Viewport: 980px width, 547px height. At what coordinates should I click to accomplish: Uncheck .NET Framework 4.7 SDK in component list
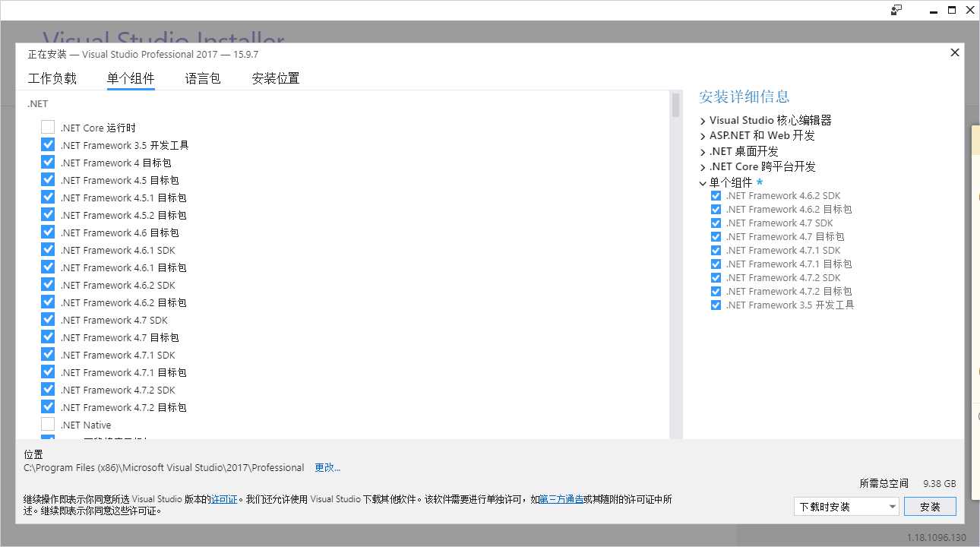tap(48, 319)
